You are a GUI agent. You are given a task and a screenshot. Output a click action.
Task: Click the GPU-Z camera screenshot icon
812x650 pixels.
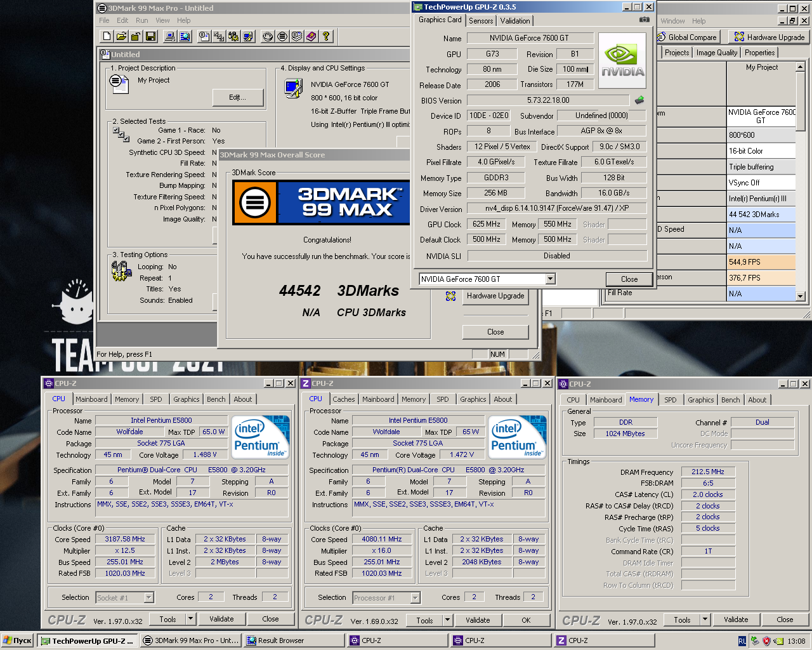tap(645, 20)
